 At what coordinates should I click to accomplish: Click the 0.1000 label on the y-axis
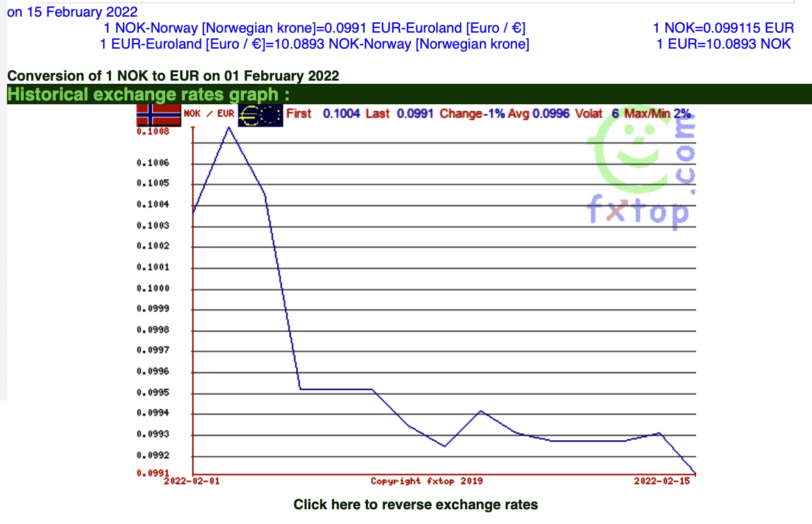pos(152,289)
